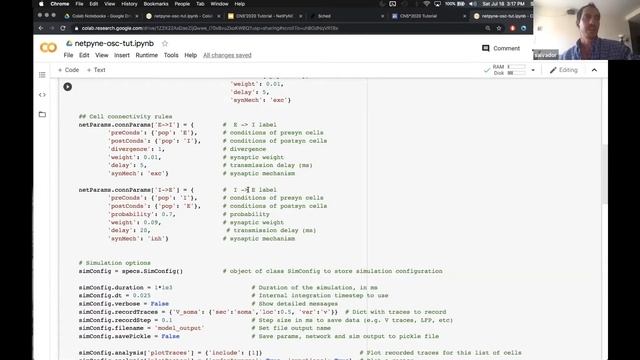Click the line simConfig.savePickle = False

click(x=129, y=336)
